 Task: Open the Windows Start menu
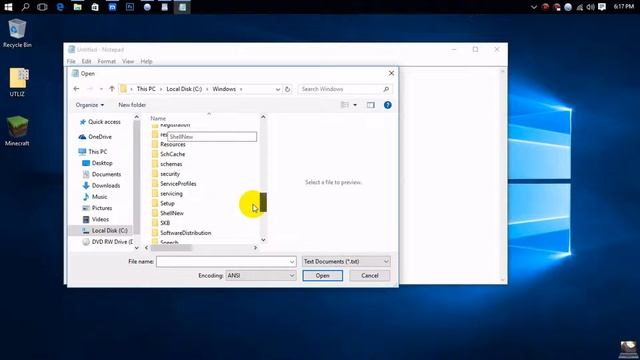pyautogui.click(x=8, y=7)
